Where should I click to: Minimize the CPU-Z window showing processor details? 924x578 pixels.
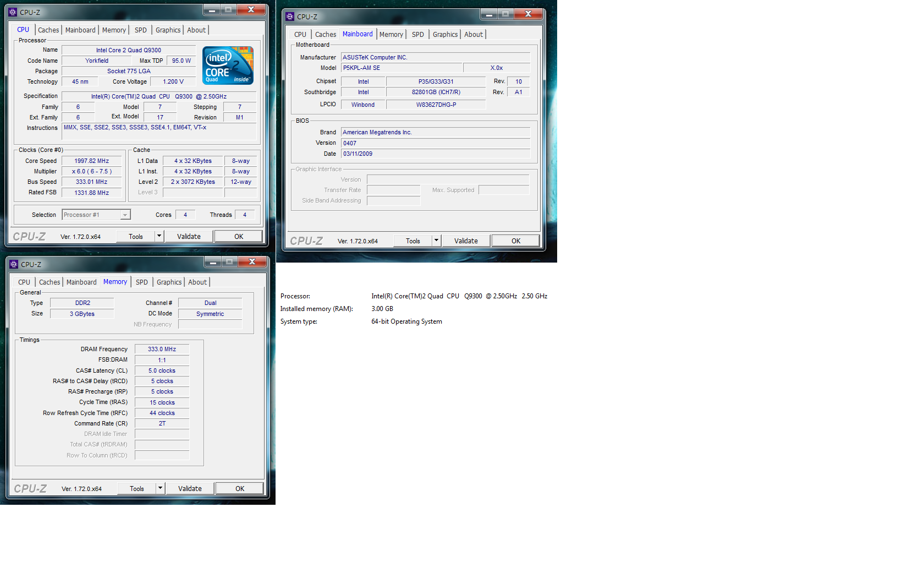[x=212, y=9]
